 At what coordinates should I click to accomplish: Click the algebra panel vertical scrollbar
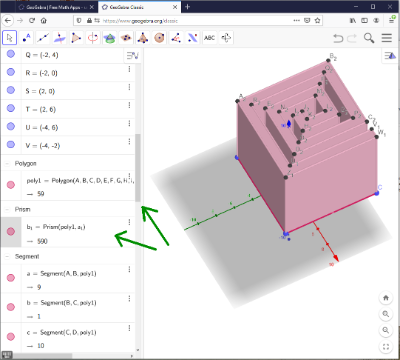[138, 168]
